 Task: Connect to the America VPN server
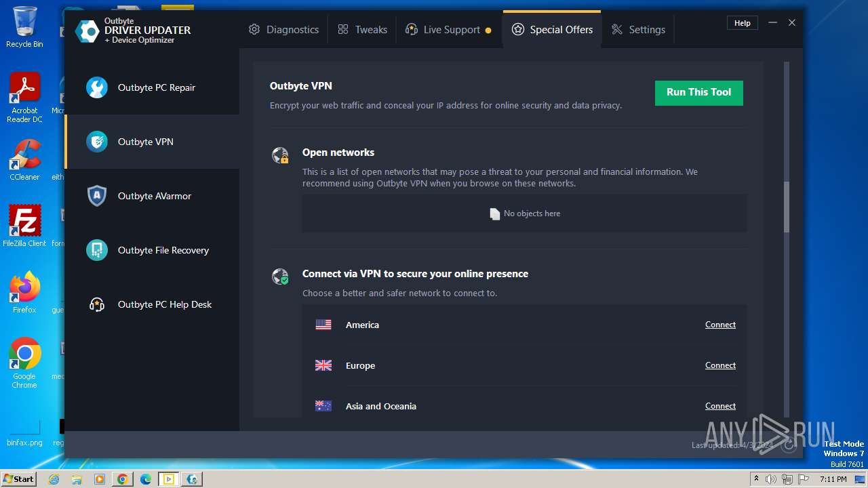coord(720,325)
